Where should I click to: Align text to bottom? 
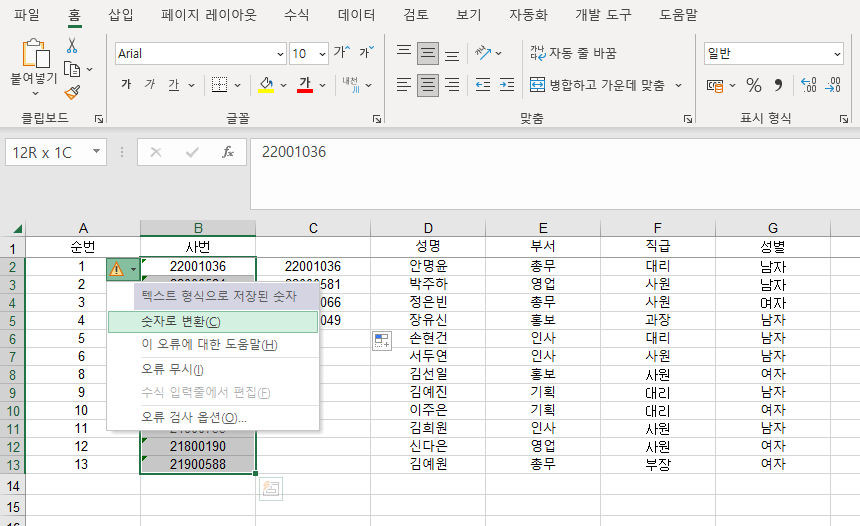coord(452,54)
